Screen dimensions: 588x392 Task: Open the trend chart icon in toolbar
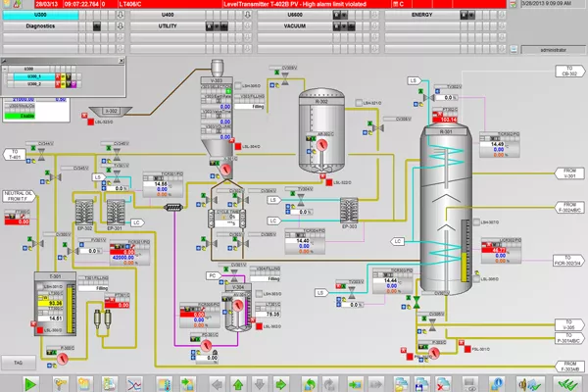[x=136, y=382]
